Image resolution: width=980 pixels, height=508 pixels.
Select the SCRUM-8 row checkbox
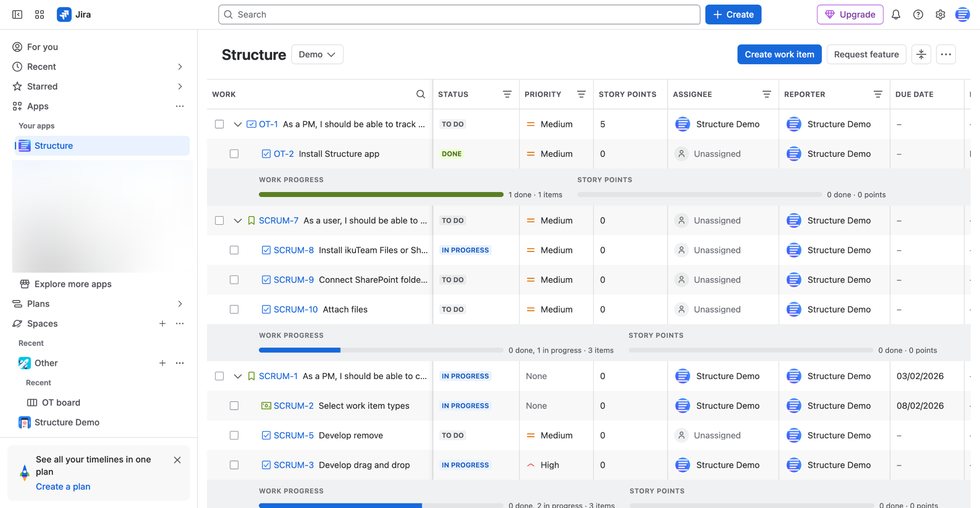pos(234,250)
